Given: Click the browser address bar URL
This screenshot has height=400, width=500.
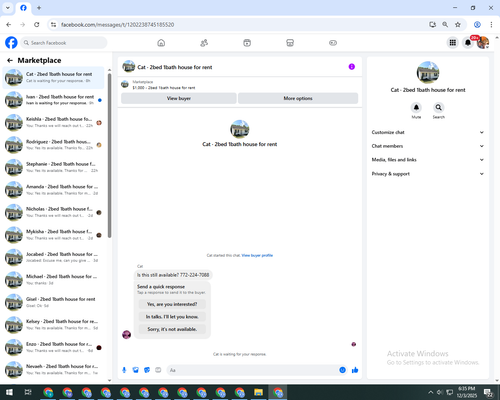Looking at the screenshot, I should tap(117, 25).
